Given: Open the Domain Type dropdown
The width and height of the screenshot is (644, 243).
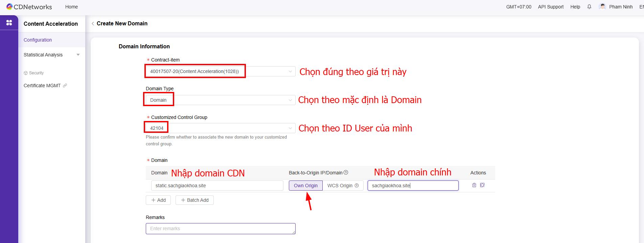Looking at the screenshot, I should [220, 100].
